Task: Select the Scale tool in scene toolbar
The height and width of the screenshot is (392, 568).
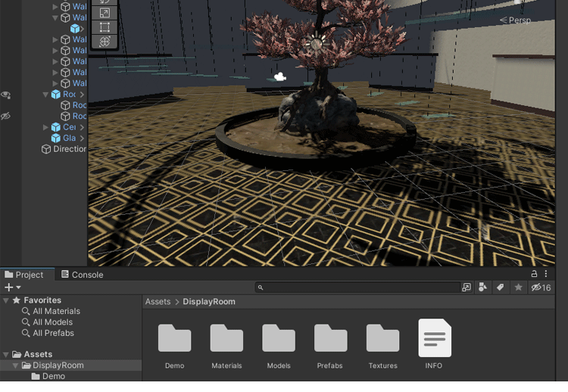Action: point(105,12)
